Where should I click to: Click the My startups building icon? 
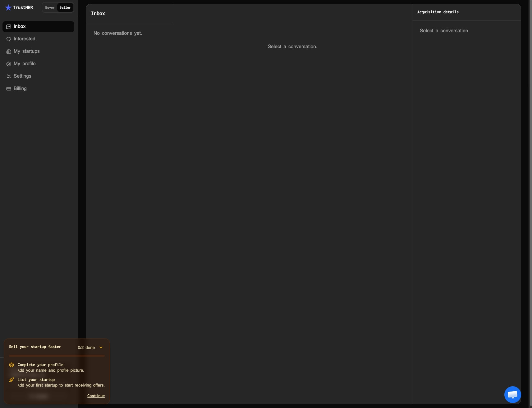pos(9,52)
